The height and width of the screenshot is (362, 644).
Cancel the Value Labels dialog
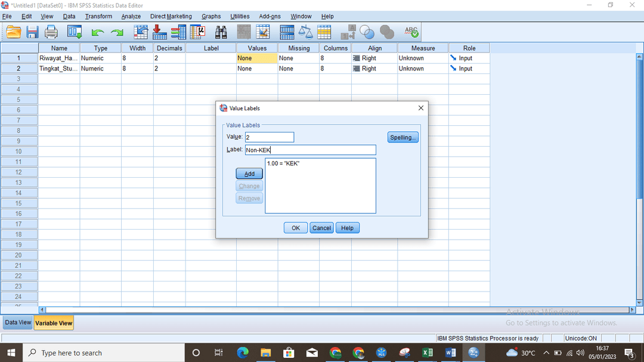(x=321, y=228)
